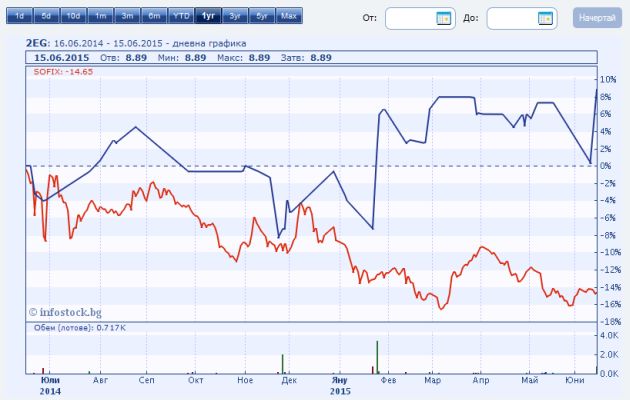Select the 5yr time range
630x400 pixels.
tap(261, 17)
